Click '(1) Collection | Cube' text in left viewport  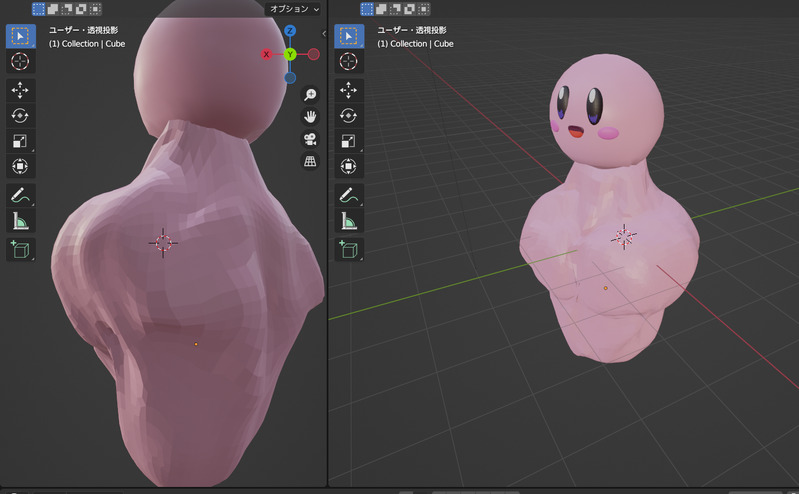pyautogui.click(x=87, y=44)
